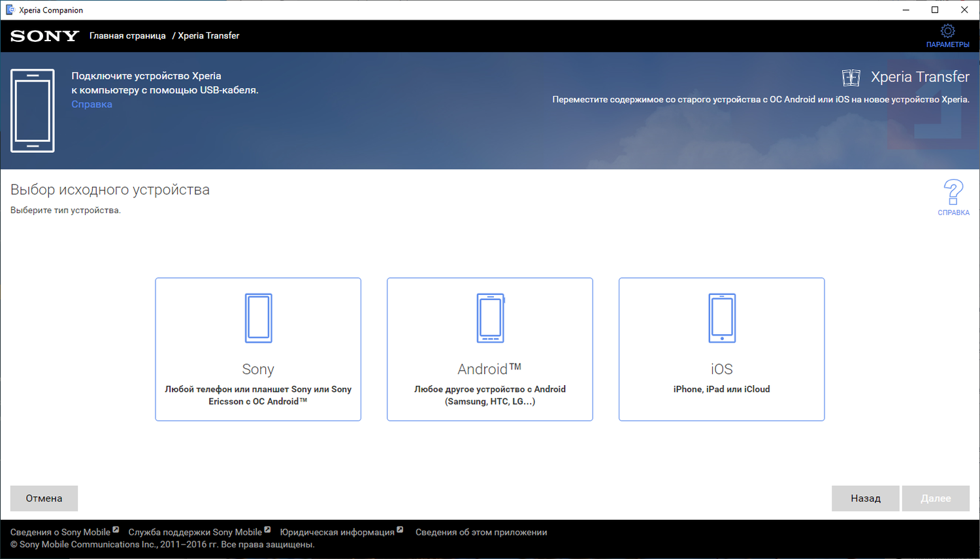Click the Android phone icon in the Android card
The image size is (980, 559).
click(x=491, y=318)
